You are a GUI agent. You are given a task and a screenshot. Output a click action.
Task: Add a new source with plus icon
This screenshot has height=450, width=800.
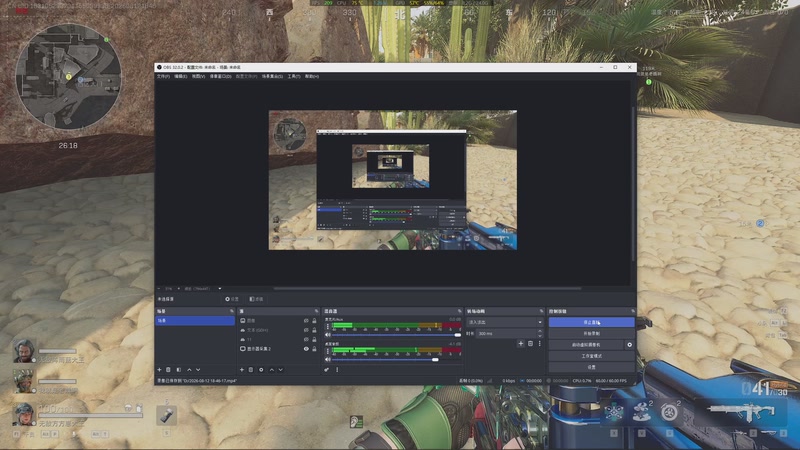coord(242,369)
